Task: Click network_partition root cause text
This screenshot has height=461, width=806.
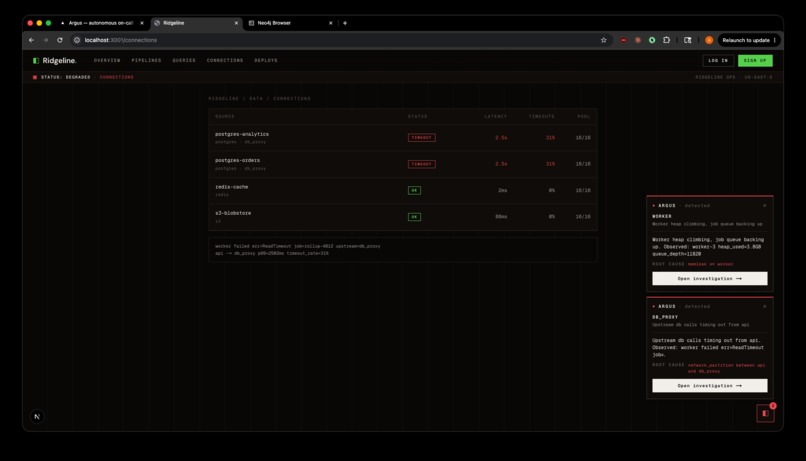Action: click(x=726, y=368)
